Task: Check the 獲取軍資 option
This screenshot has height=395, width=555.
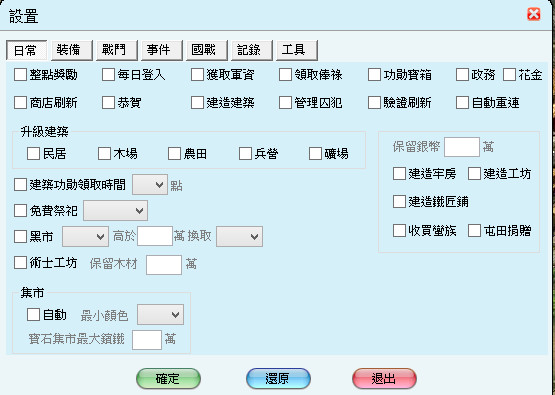Action: (x=197, y=75)
